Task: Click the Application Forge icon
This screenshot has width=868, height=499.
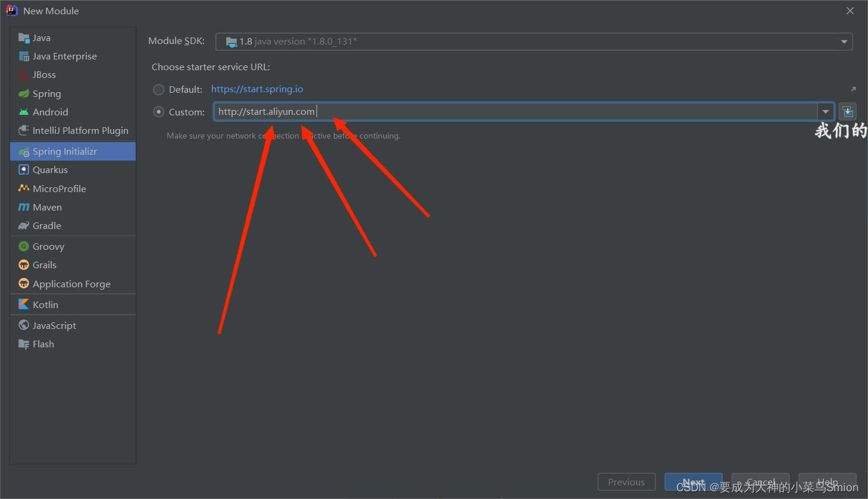Action: [x=24, y=284]
